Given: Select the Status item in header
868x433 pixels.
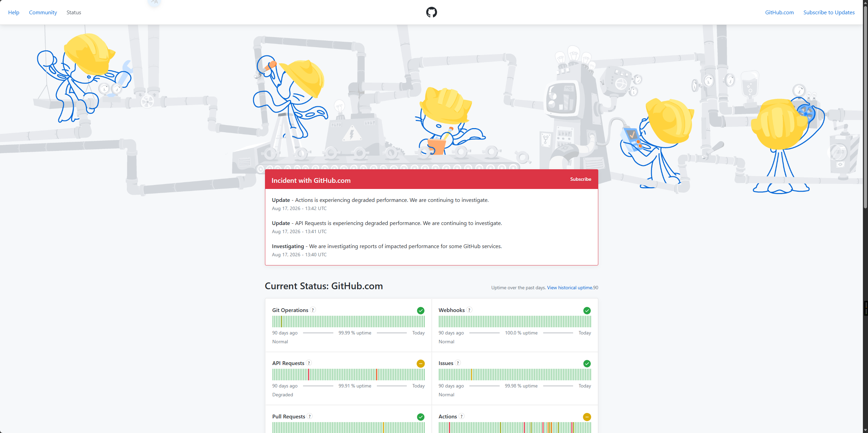Looking at the screenshot, I should [74, 12].
